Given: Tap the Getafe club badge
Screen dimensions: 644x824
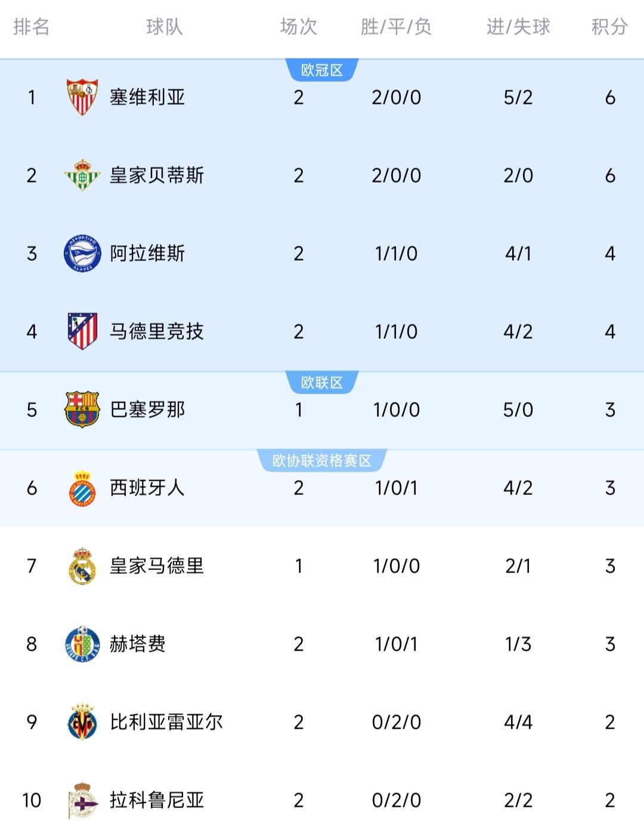Looking at the screenshot, I should point(82,644).
